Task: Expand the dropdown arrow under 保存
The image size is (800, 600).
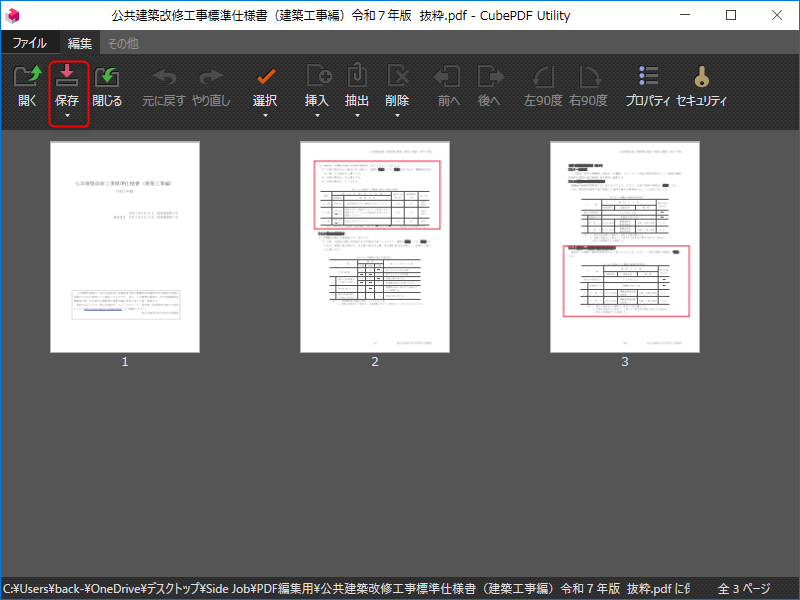Action: pos(68,116)
